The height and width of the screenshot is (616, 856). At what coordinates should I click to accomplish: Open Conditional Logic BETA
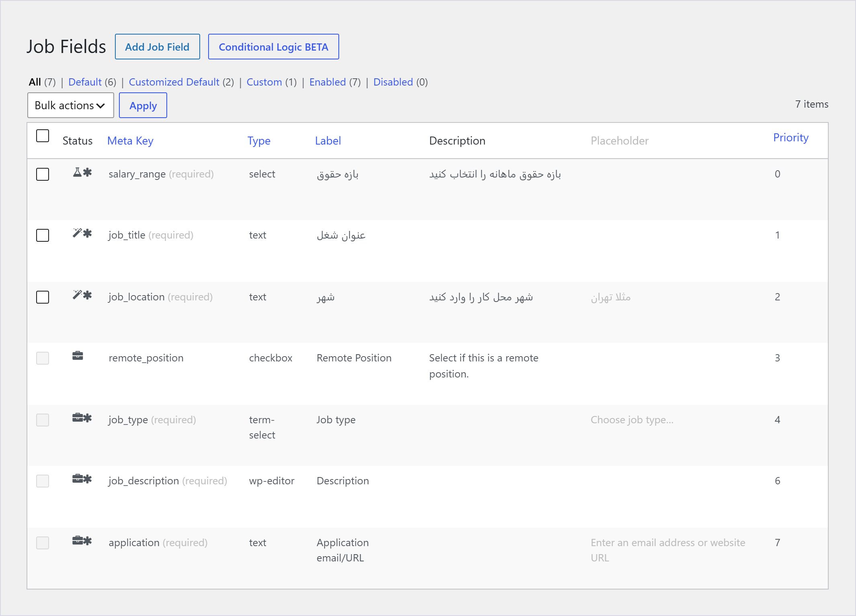[x=274, y=47]
